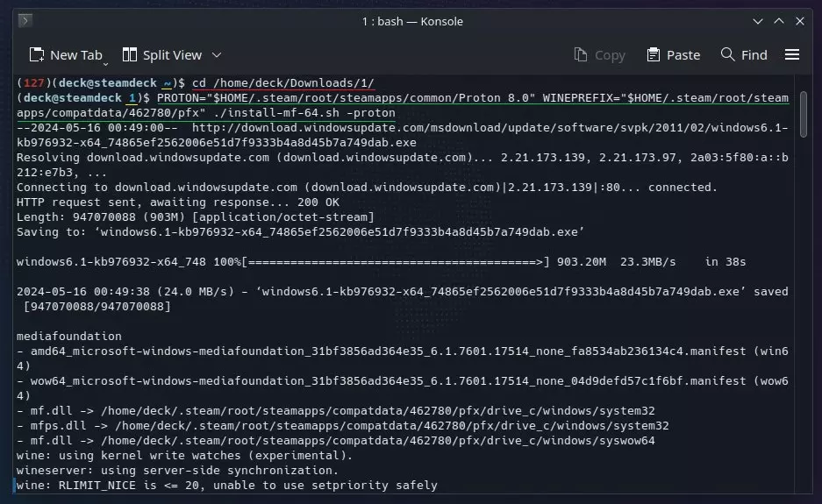Paste clipboard contents with Paste button
The height and width of the screenshot is (504, 822).
click(674, 55)
